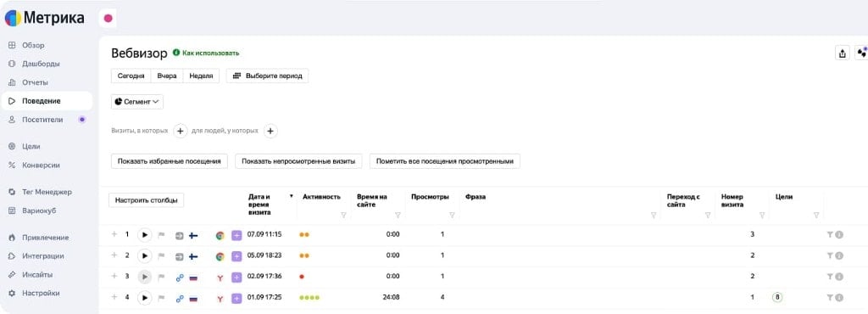Flag visit 2 as favorite
Viewport: 868px width, 314px height.
pyautogui.click(x=162, y=255)
